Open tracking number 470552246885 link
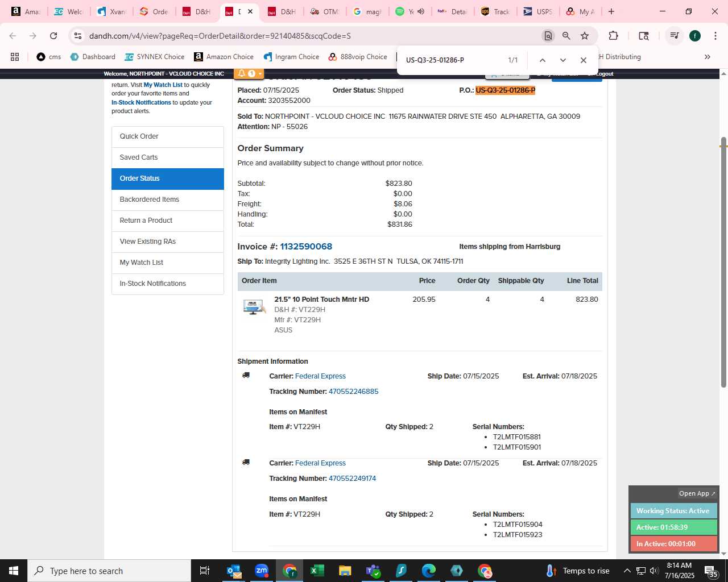Viewport: 728px width, 582px height. point(353,392)
